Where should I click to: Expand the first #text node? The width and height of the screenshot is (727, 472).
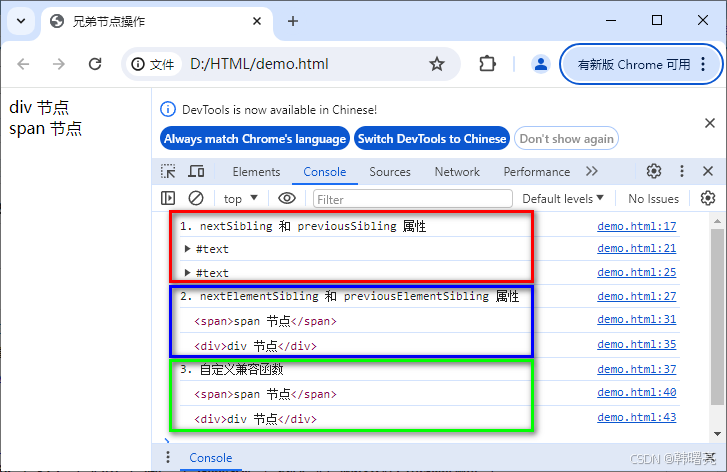[187, 249]
